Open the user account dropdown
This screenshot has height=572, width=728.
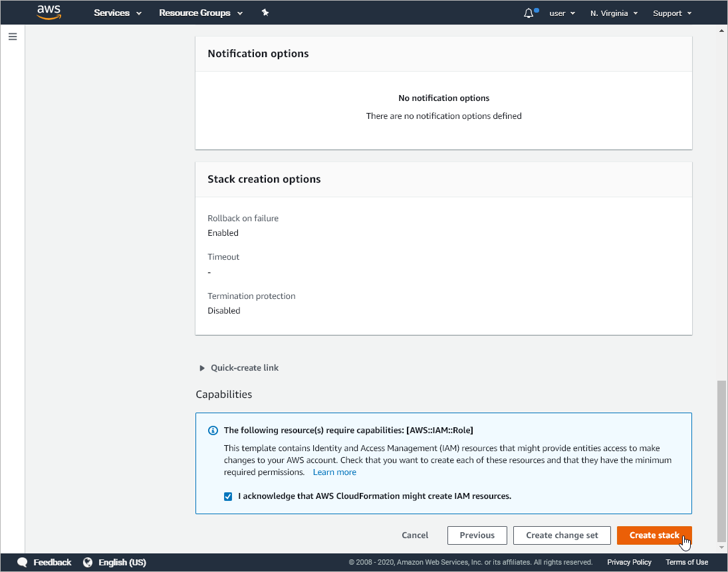point(562,13)
